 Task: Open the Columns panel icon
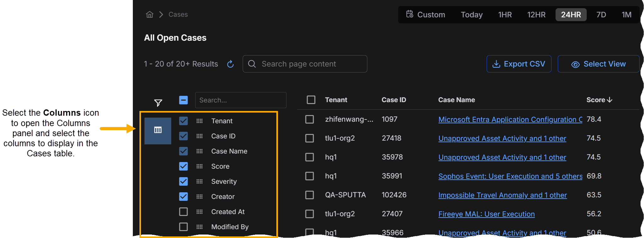click(158, 130)
